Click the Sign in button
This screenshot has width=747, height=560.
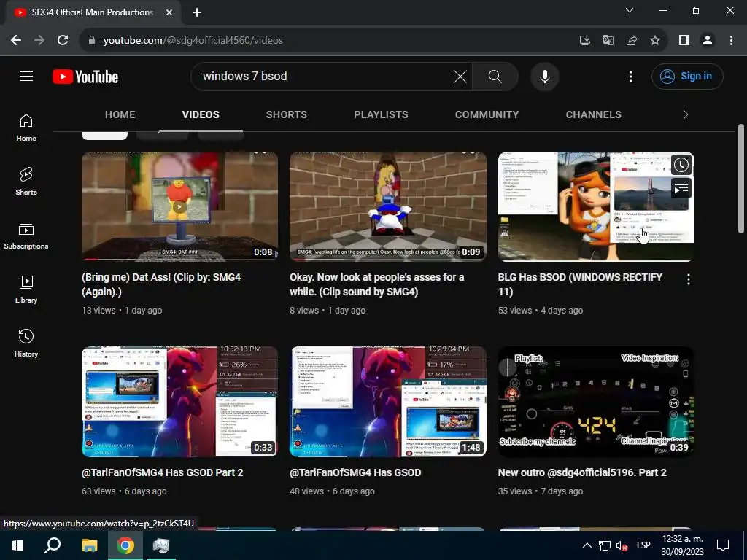(687, 76)
